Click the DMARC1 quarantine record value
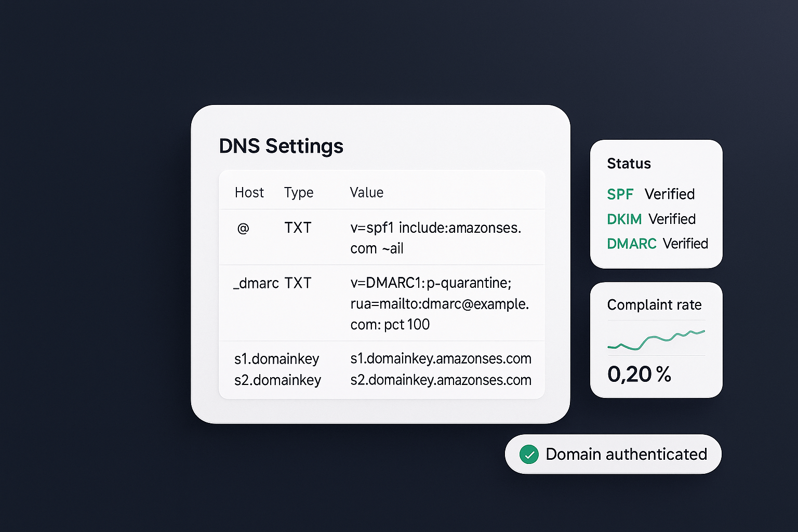The width and height of the screenshot is (798, 532). 439,303
